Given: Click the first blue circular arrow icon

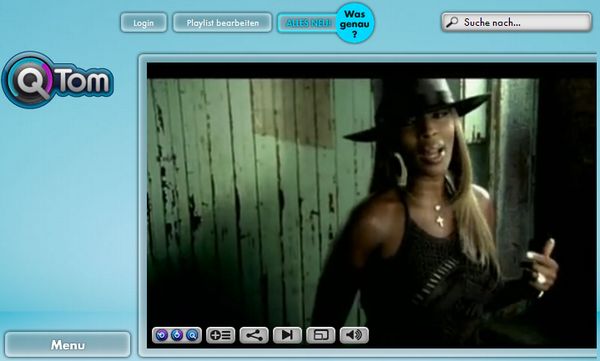Looking at the screenshot, I should [161, 335].
